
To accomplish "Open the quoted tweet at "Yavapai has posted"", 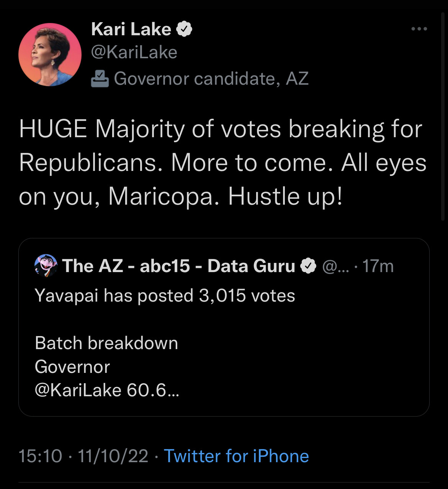I will point(165,296).
